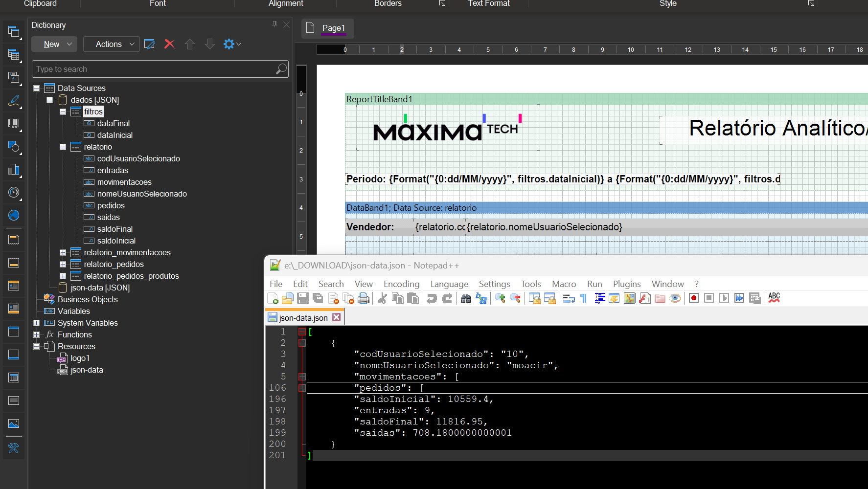Image resolution: width=868 pixels, height=489 pixels.
Task: Open the New dropdown in Dictionary
Action: [x=54, y=44]
